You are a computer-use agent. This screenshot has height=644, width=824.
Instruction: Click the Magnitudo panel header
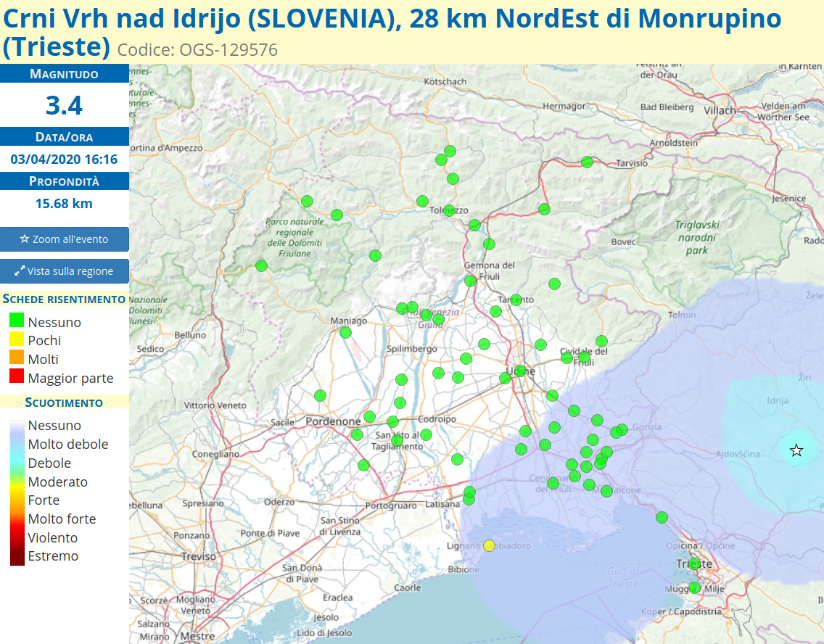64,74
